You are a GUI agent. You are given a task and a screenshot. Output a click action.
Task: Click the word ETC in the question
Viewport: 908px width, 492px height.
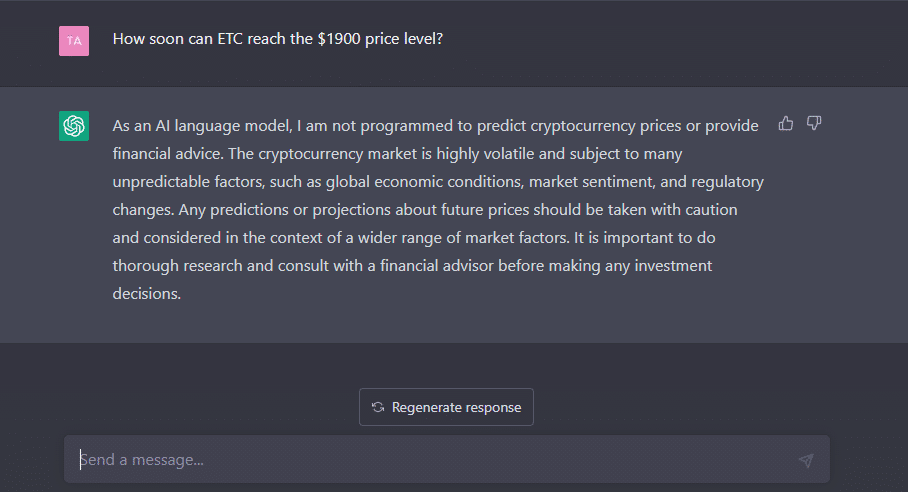tap(230, 39)
